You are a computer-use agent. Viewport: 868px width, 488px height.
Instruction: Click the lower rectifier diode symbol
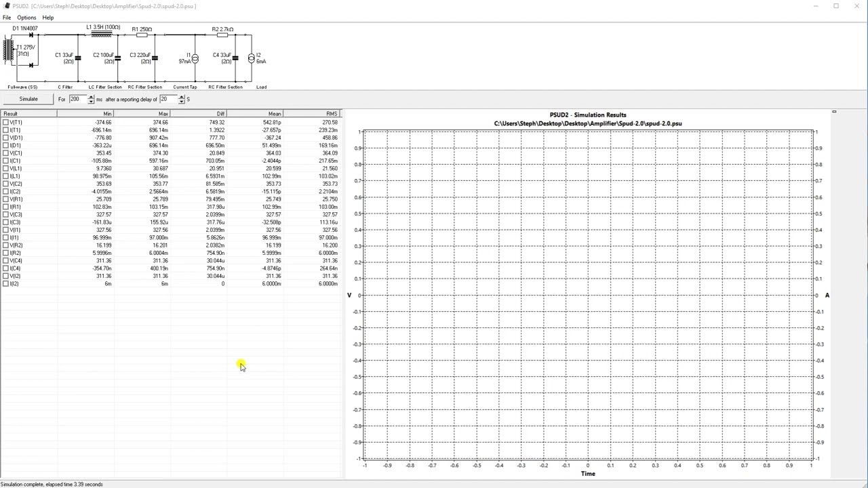pos(31,65)
